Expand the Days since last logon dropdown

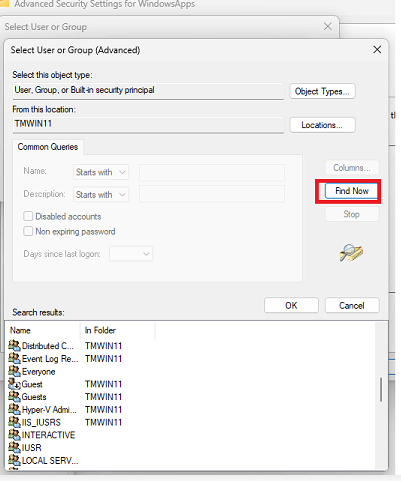coord(131,254)
